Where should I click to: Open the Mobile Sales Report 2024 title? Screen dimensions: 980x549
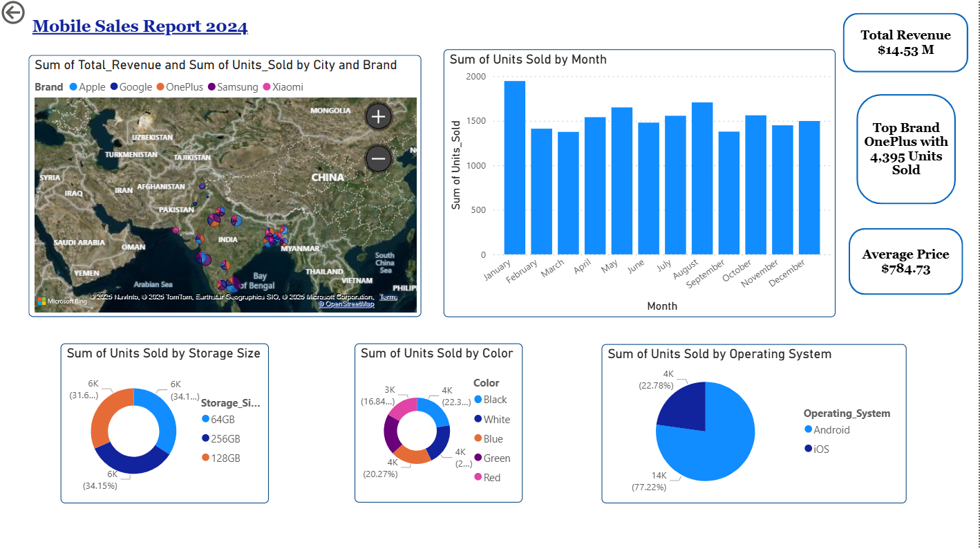(x=140, y=26)
